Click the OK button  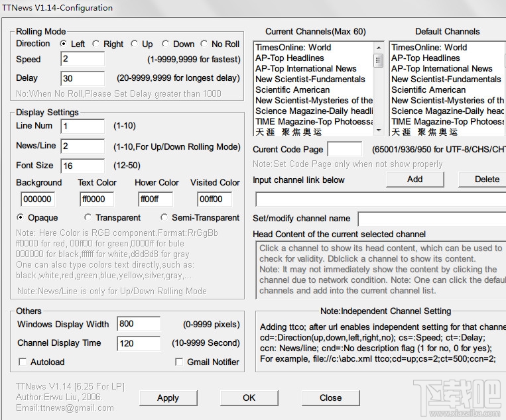point(249,397)
